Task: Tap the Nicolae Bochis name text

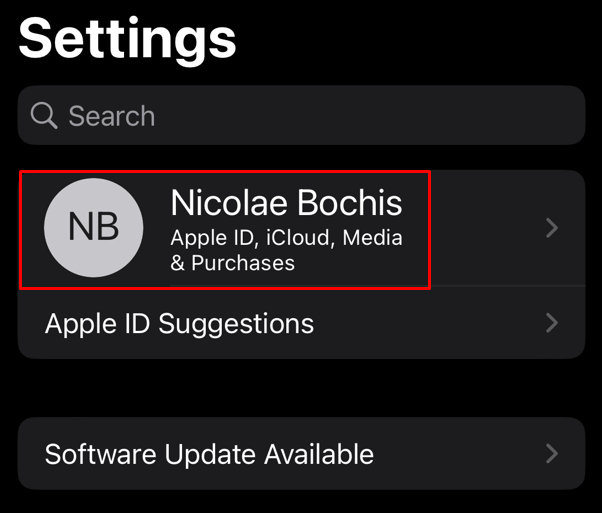Action: pyautogui.click(x=286, y=203)
